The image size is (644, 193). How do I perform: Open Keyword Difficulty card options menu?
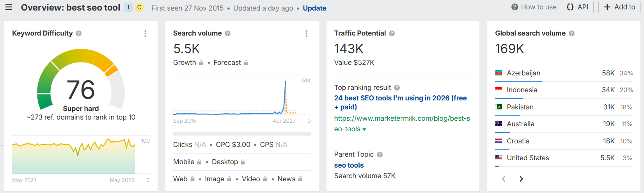pos(145,34)
